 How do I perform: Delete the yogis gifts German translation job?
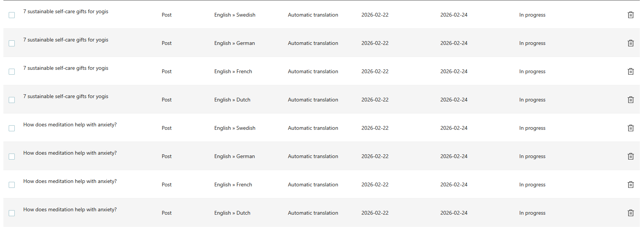[630, 43]
